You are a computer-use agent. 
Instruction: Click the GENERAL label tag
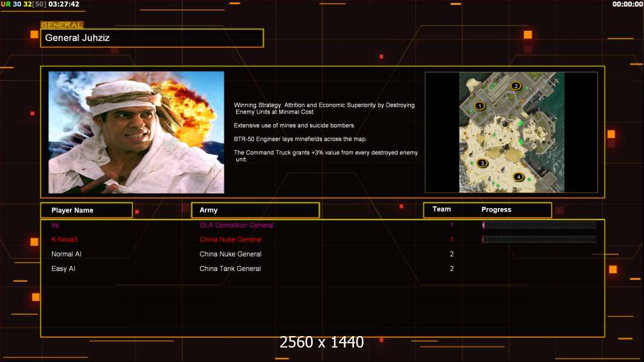[x=62, y=25]
